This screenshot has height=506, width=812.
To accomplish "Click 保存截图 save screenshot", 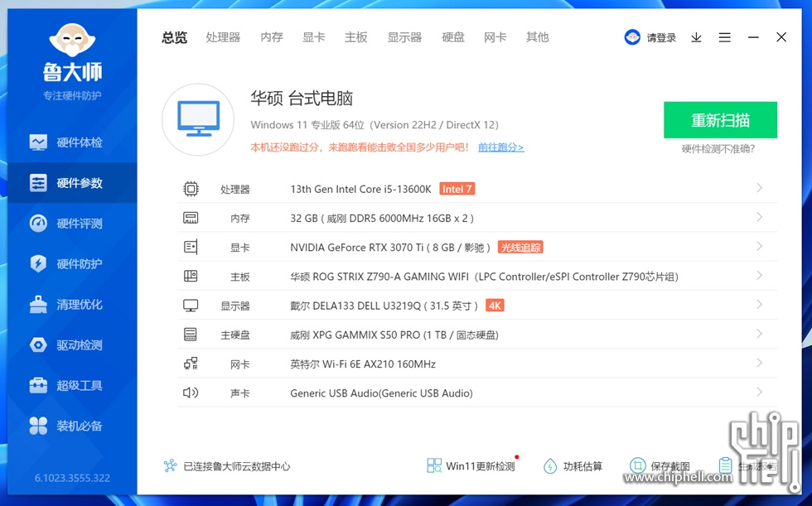I will coord(660,466).
